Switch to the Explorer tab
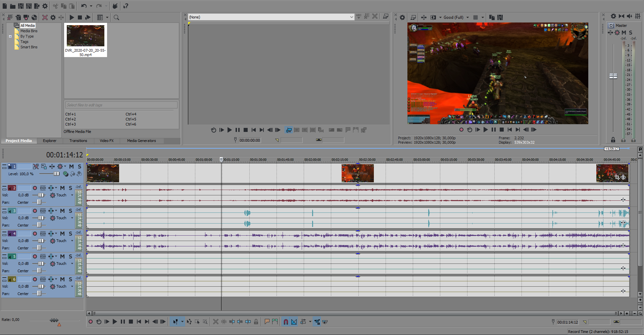Screen dimensions: 644x335 tap(50, 141)
